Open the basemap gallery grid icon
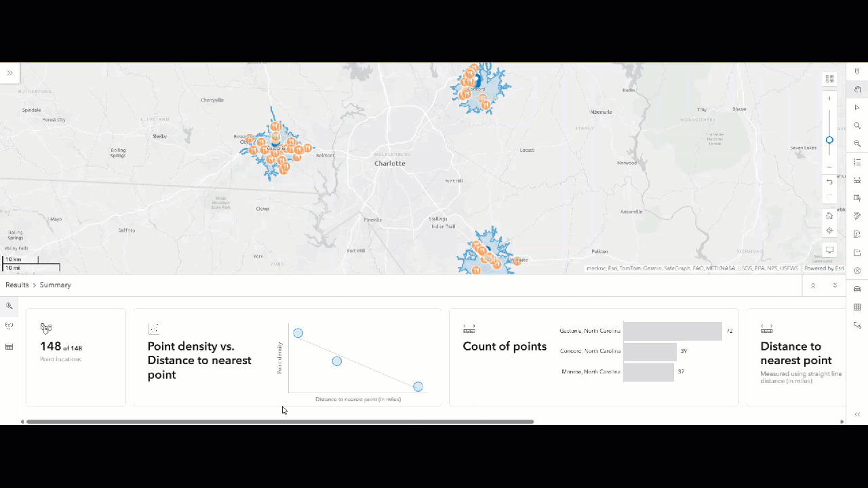Screen dimensions: 868x488 point(857,306)
